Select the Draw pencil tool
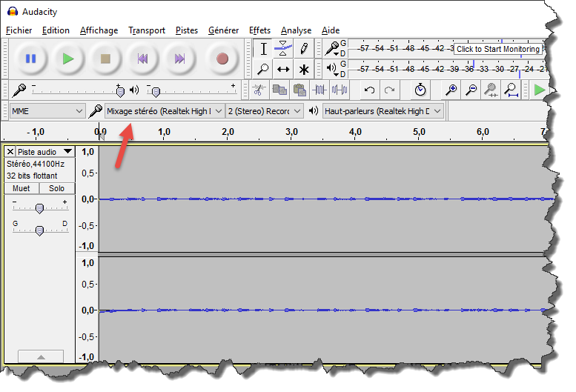 (x=303, y=49)
